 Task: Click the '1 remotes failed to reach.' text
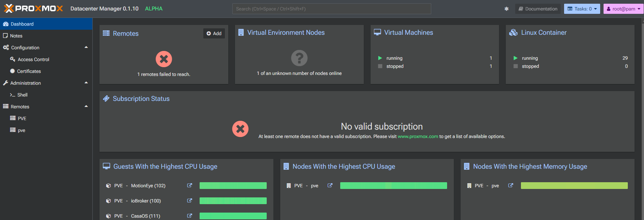(x=164, y=74)
